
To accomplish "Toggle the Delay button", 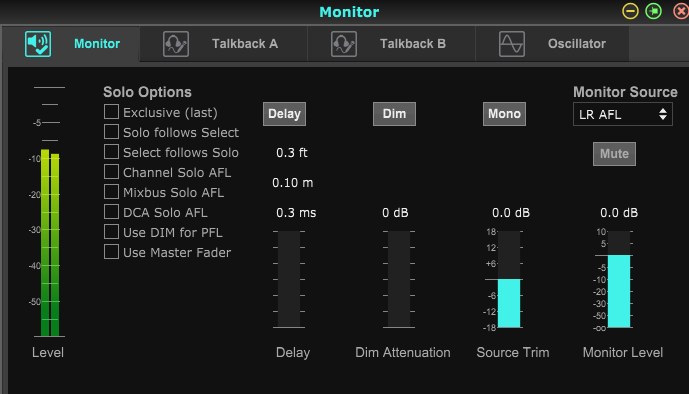I will (284, 114).
